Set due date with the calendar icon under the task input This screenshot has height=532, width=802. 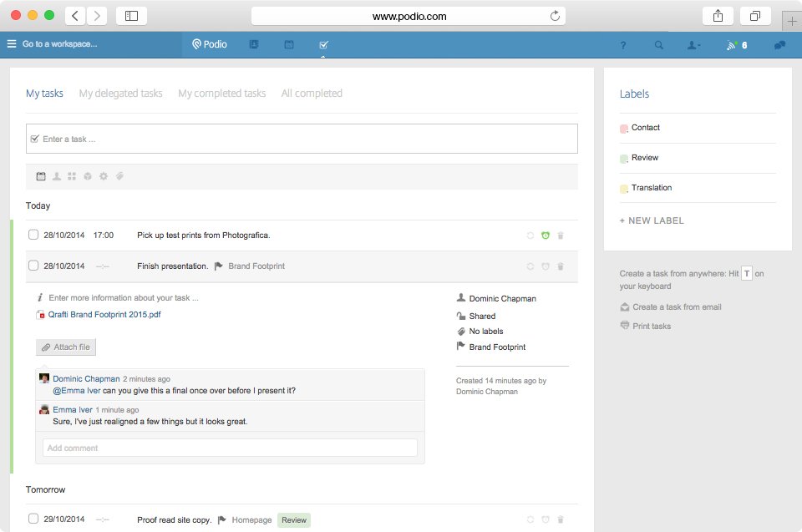41,176
